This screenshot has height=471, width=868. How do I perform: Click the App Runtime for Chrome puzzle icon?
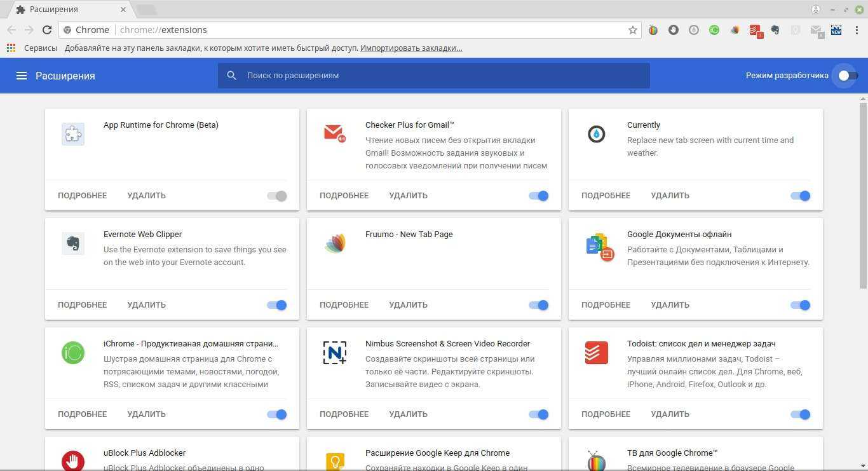click(73, 134)
